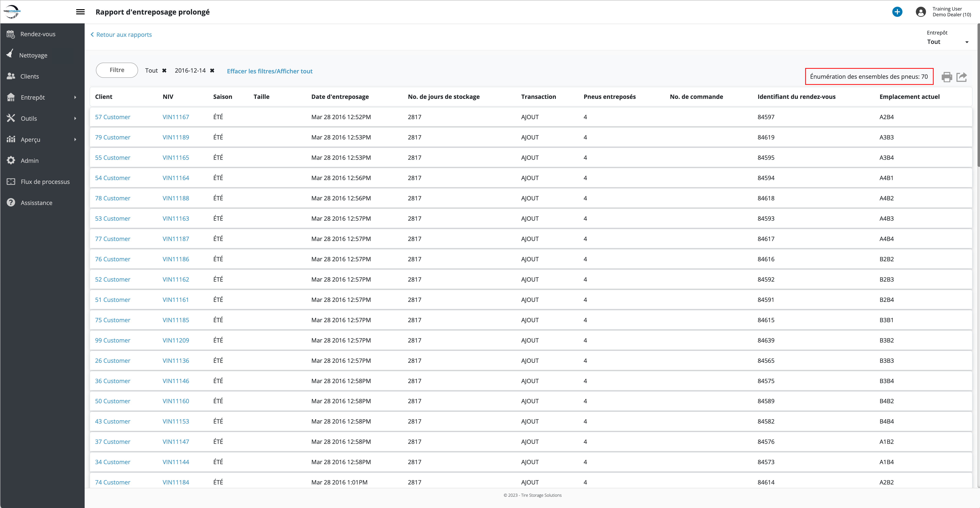Click Effacer les filtres/Afficher tout link

tap(269, 71)
